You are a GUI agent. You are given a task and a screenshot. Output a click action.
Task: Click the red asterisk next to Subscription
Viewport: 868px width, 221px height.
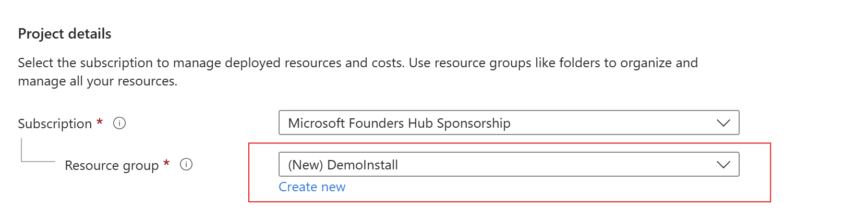click(100, 122)
